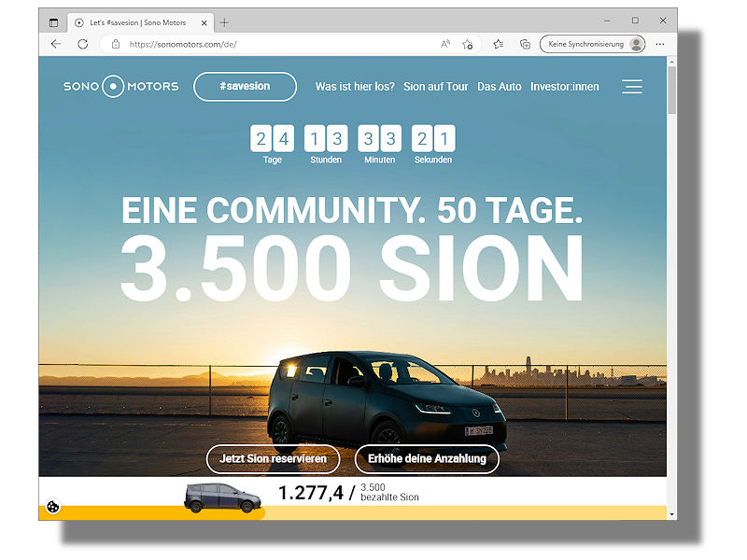Minimize the browser window
747x560 pixels.
click(x=607, y=21)
